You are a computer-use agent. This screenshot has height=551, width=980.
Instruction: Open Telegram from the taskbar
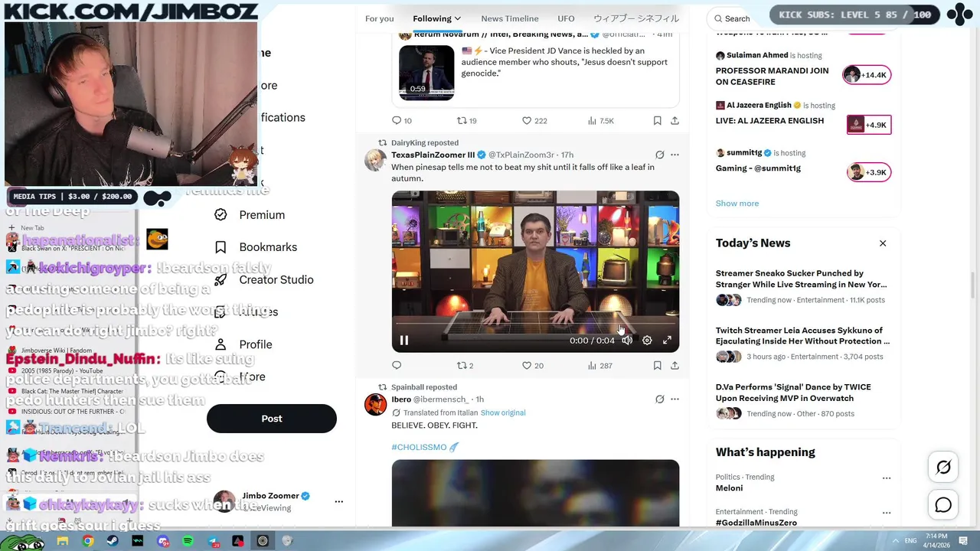pos(213,541)
